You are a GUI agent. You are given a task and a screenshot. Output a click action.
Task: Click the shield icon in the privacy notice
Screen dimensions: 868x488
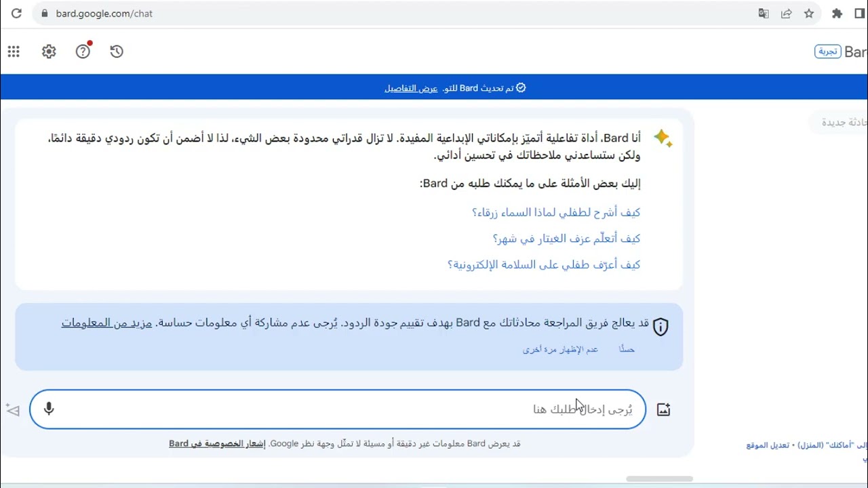660,327
